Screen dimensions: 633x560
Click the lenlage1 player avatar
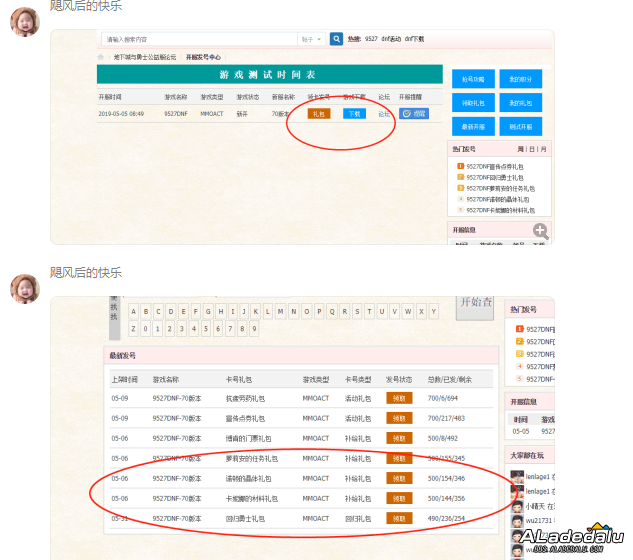tap(517, 478)
